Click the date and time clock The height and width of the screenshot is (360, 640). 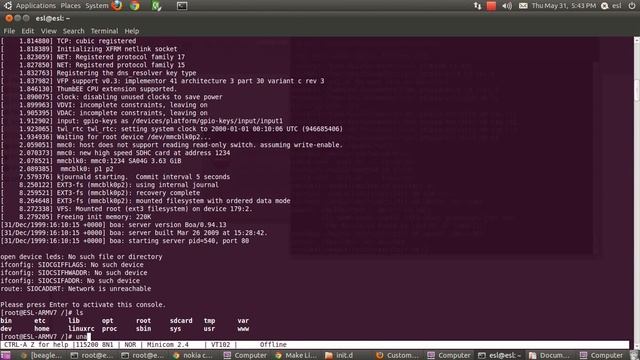pyautogui.click(x=563, y=6)
